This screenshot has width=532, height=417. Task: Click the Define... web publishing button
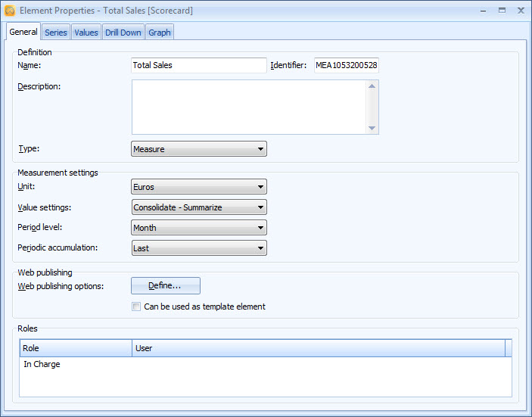(x=166, y=285)
